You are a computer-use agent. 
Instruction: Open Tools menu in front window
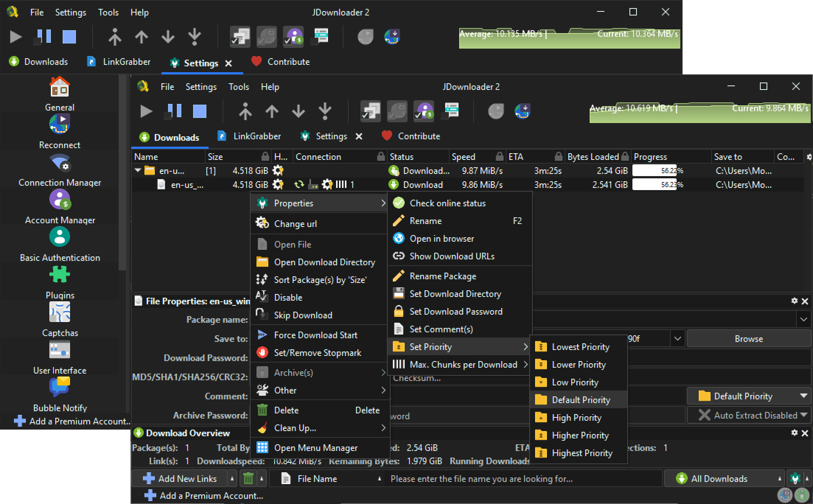tap(238, 87)
